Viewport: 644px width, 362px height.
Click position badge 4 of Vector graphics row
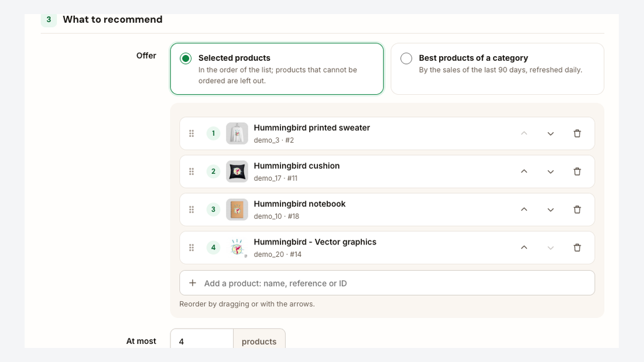(x=213, y=247)
